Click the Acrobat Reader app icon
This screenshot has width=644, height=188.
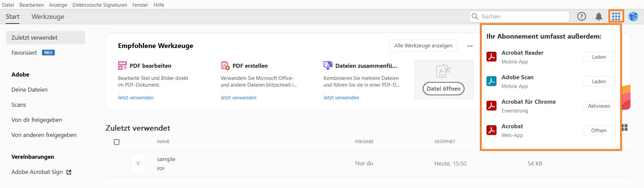point(491,57)
